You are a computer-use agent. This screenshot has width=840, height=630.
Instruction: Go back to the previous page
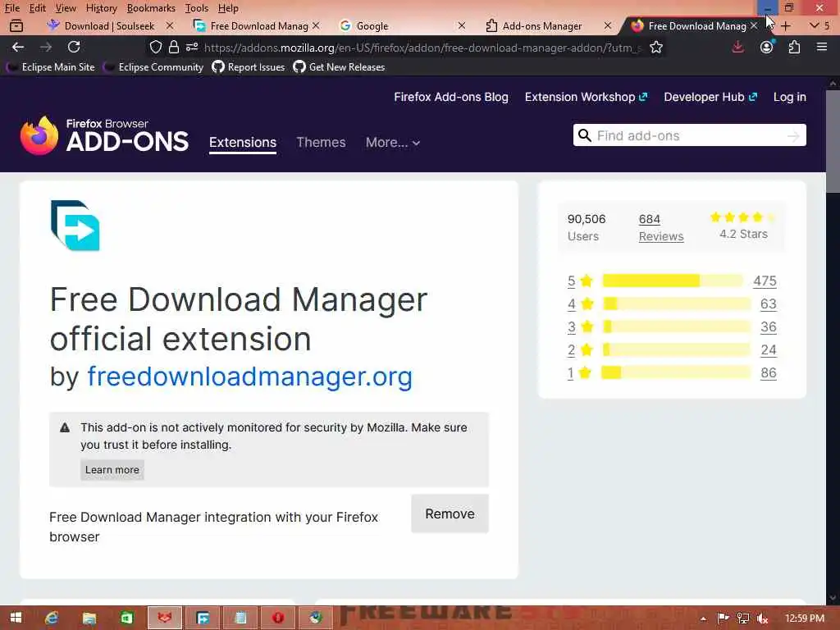coord(18,47)
